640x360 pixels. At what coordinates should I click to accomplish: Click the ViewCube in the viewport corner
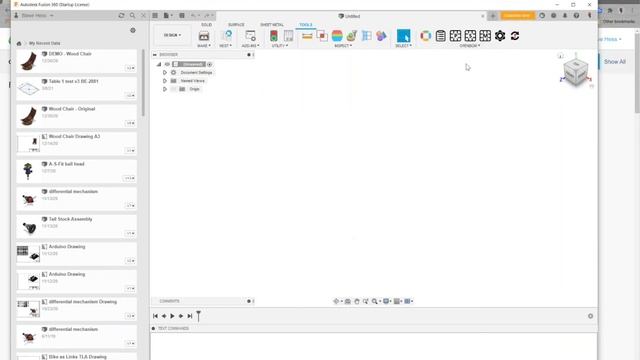pos(576,72)
